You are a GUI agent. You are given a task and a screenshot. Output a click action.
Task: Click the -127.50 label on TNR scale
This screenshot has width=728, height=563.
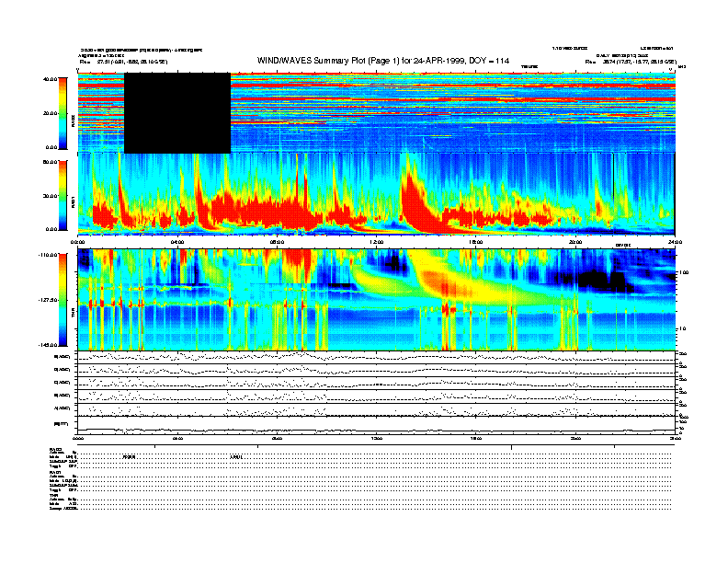click(48, 300)
